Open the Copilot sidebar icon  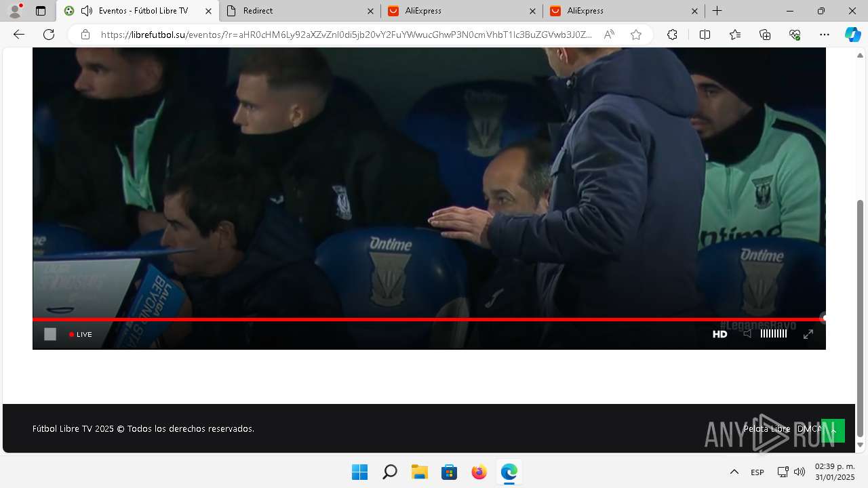(853, 35)
